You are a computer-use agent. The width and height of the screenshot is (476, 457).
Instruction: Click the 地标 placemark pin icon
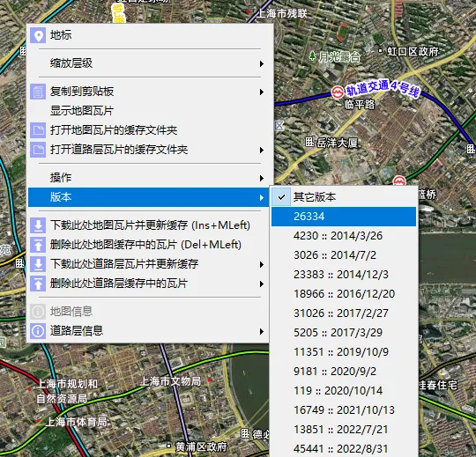[x=38, y=35]
